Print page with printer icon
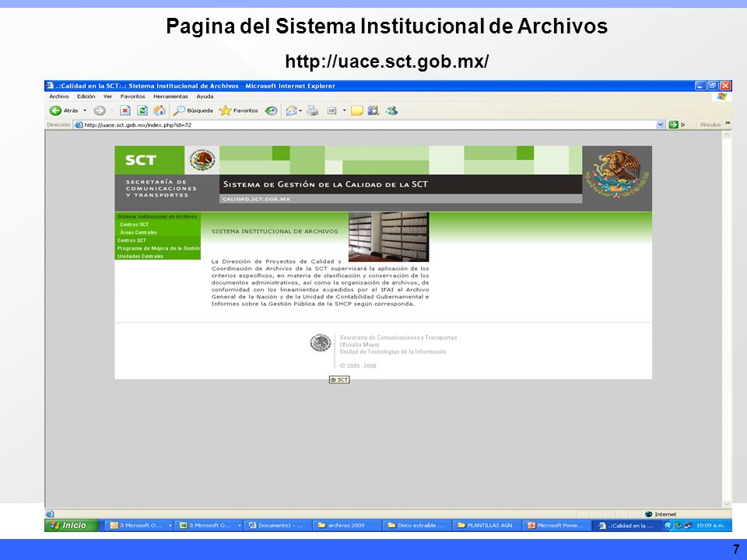The image size is (747, 560). point(312,110)
